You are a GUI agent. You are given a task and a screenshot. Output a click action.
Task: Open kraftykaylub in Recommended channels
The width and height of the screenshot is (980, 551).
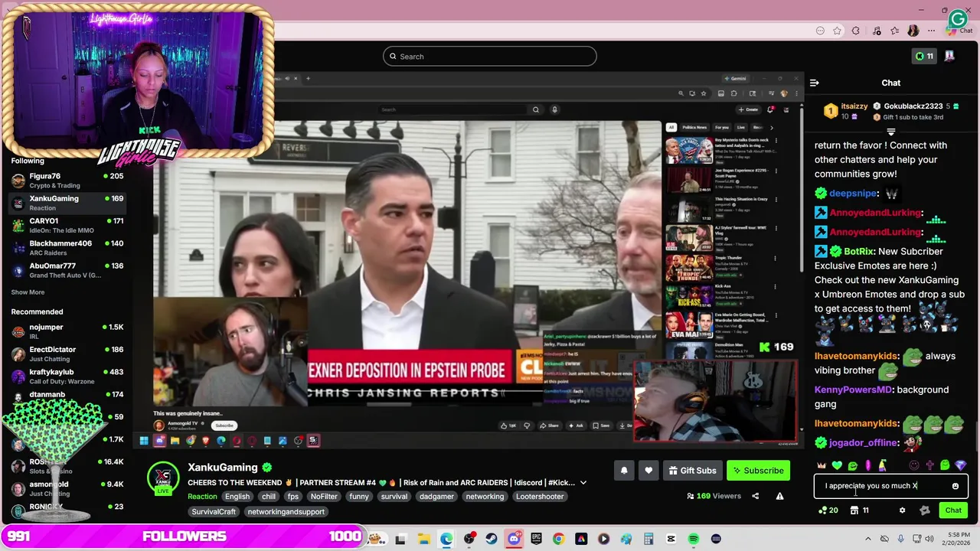[x=67, y=377]
